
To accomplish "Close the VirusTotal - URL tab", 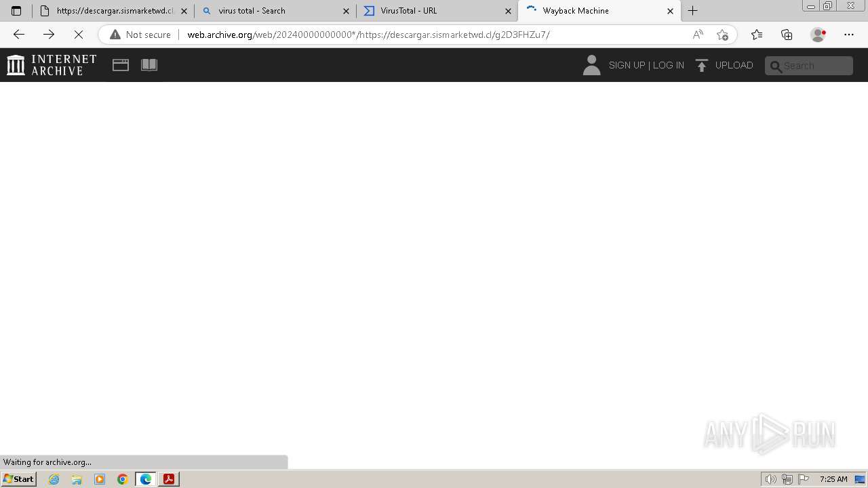I will [x=508, y=11].
